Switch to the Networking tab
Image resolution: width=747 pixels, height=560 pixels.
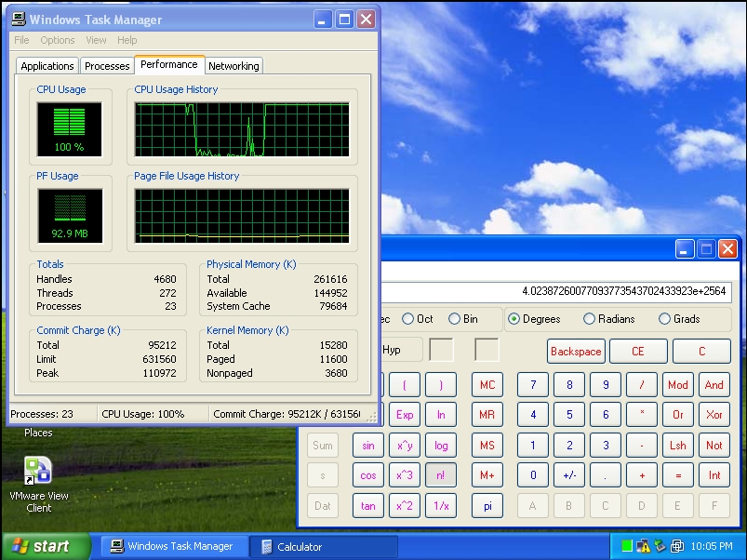point(233,66)
